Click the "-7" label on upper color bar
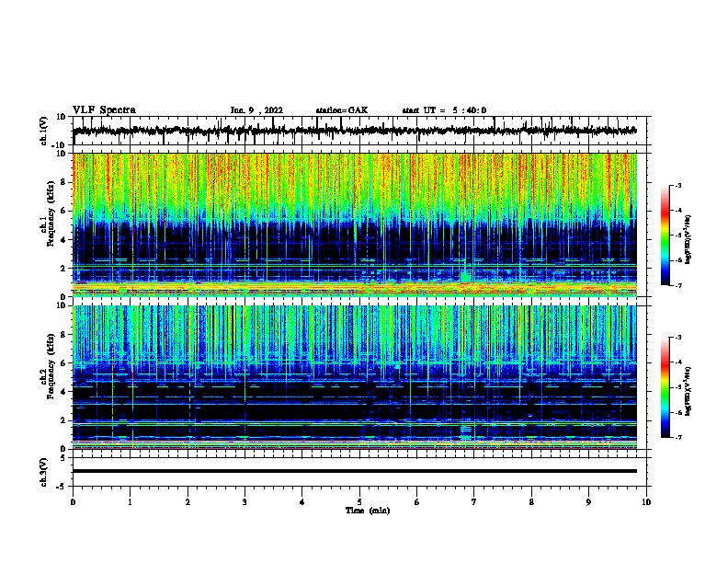Screen dimensions: 728x563 677,285
